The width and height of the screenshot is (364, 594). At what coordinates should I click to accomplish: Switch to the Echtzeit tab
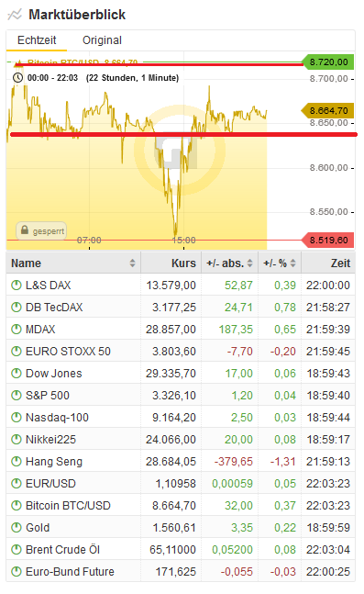click(37, 40)
